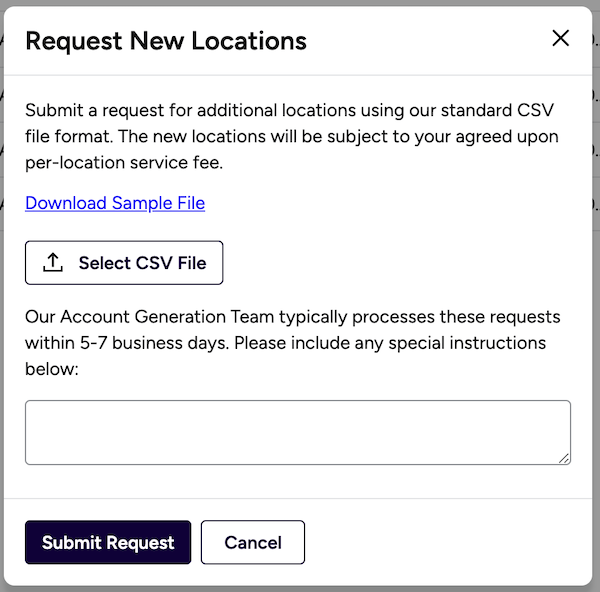
Task: Click the words Select CSV File
Action: 142,263
